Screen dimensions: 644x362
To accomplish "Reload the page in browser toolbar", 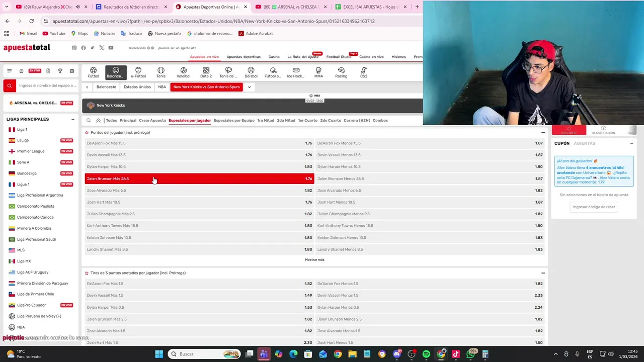I will 31,21.
